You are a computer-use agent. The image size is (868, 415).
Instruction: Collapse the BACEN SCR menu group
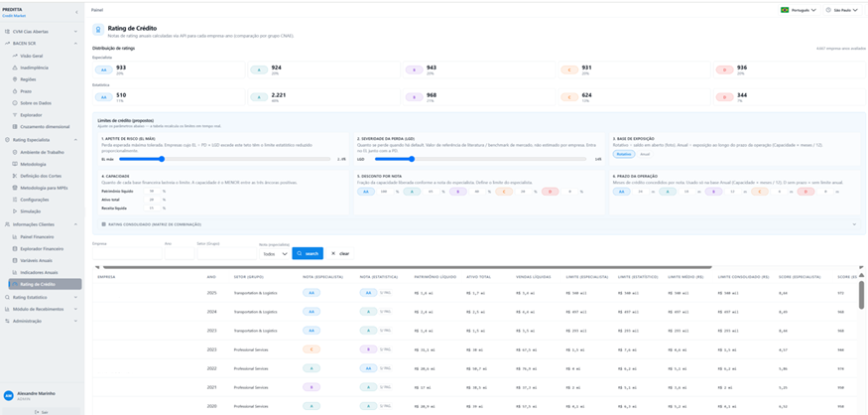point(75,44)
